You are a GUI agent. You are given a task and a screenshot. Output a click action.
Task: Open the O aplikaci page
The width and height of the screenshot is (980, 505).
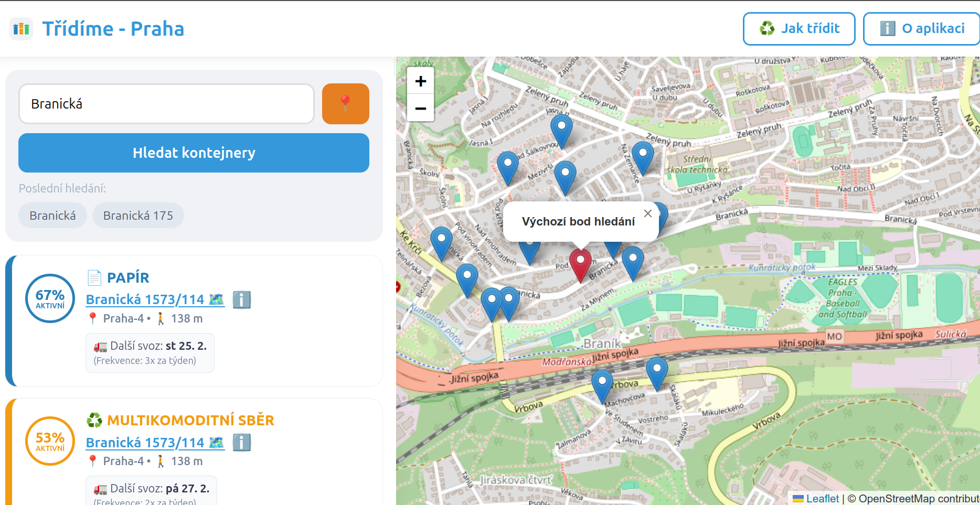click(x=921, y=29)
